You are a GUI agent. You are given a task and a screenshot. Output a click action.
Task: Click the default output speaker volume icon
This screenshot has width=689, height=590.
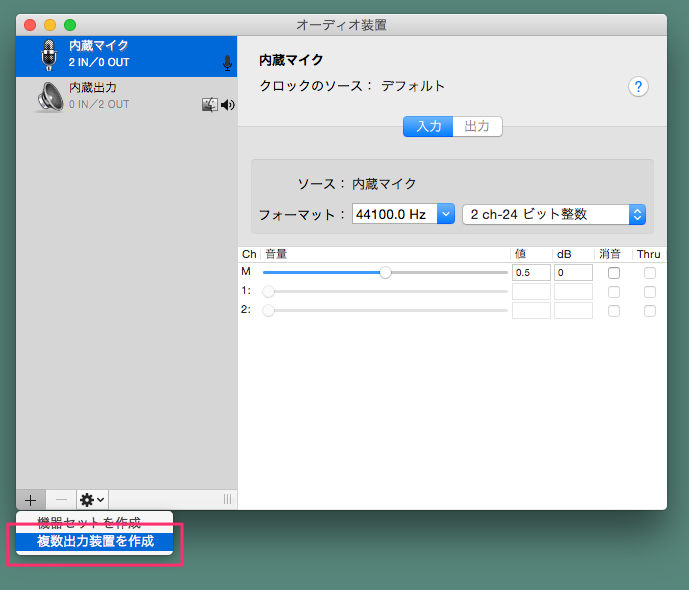tap(228, 105)
